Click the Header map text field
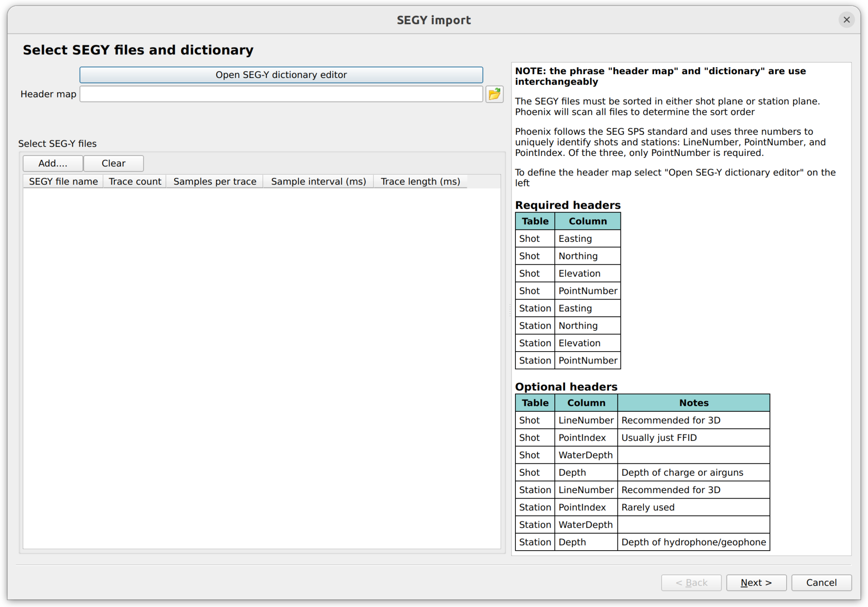The width and height of the screenshot is (868, 607). tap(281, 94)
